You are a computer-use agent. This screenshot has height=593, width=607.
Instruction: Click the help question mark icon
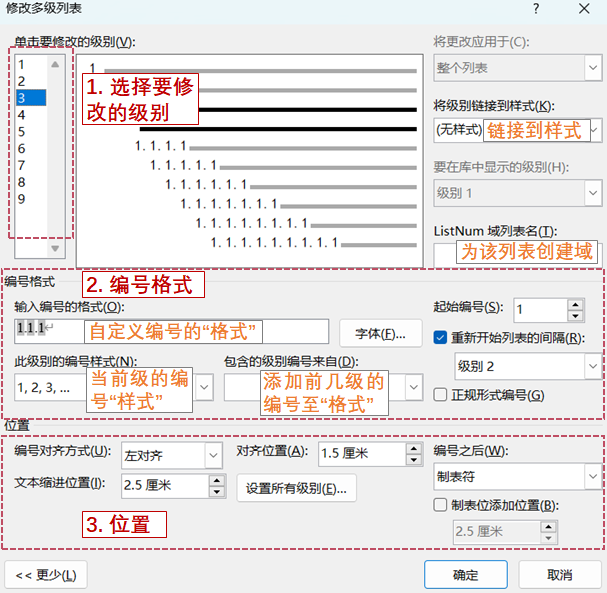tap(536, 9)
